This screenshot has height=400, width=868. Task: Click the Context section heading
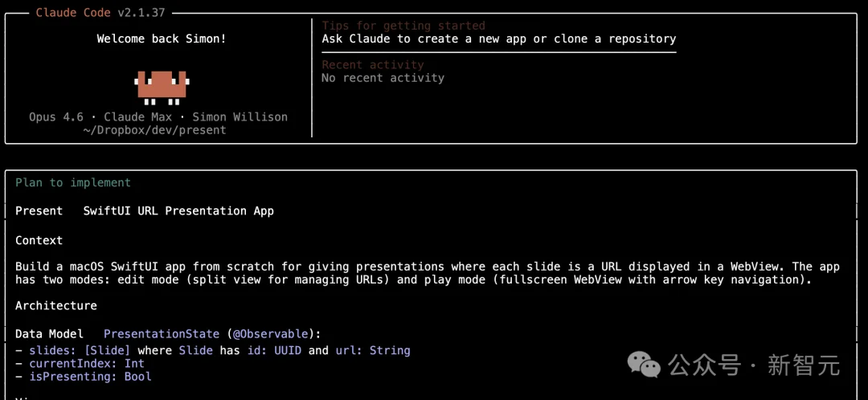pos(39,240)
